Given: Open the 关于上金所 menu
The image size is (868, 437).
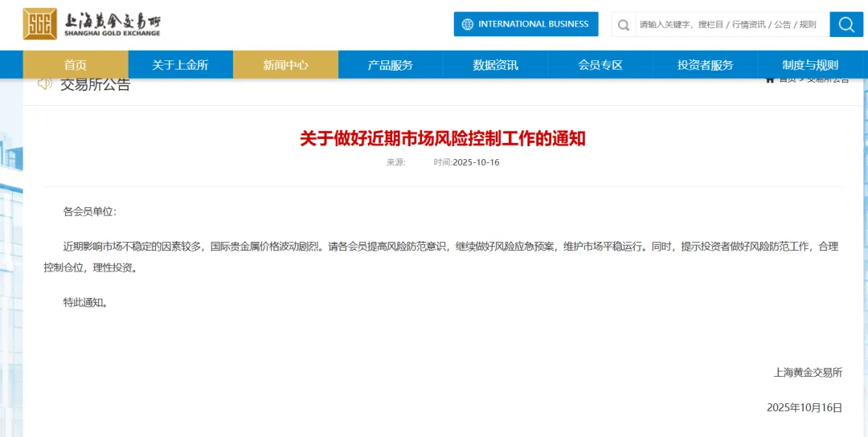Looking at the screenshot, I should point(180,65).
